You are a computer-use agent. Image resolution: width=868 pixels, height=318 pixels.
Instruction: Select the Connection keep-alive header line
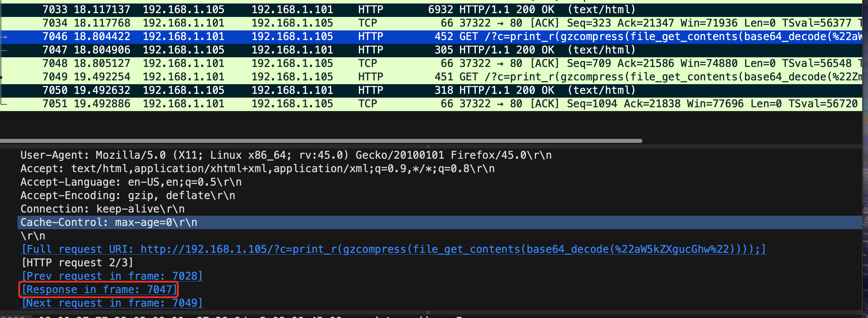[x=102, y=209]
